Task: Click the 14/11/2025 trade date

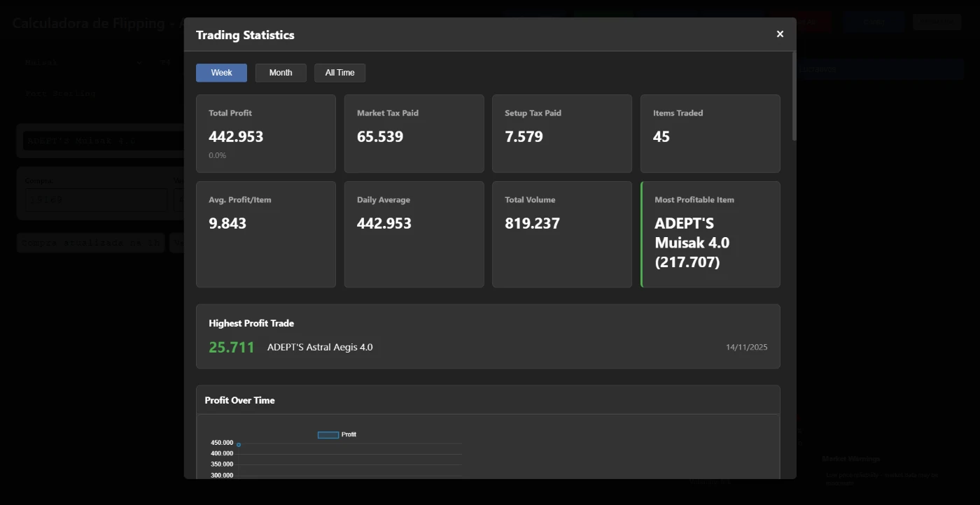Action: 746,347
